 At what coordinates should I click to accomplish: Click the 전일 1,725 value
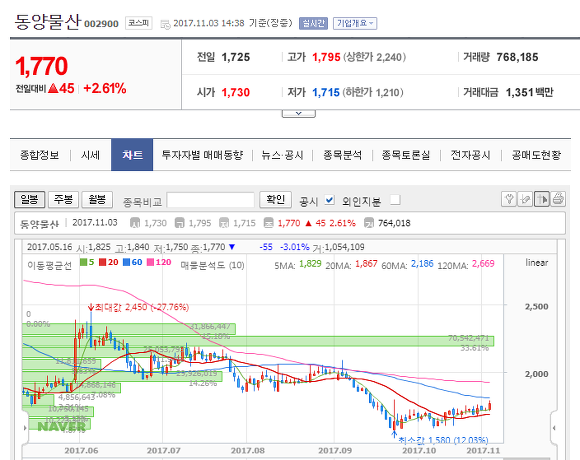(x=236, y=57)
